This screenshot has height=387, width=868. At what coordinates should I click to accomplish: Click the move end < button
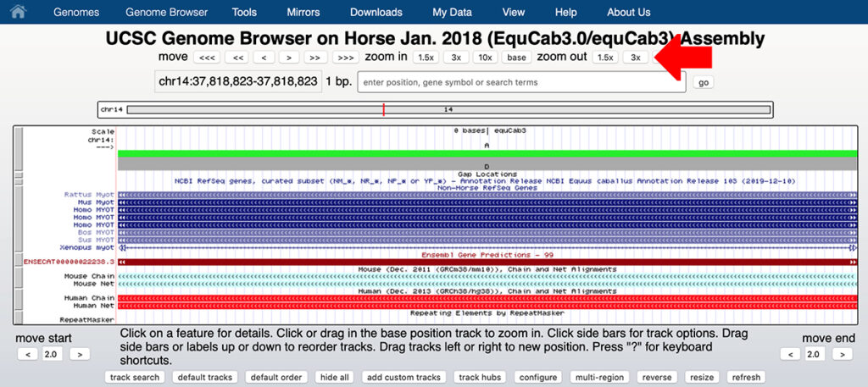pyautogui.click(x=790, y=354)
